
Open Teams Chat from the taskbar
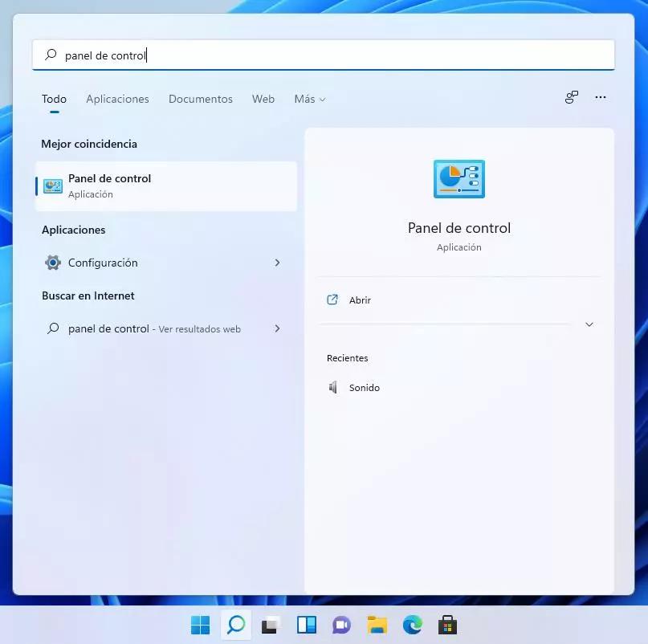click(x=341, y=625)
